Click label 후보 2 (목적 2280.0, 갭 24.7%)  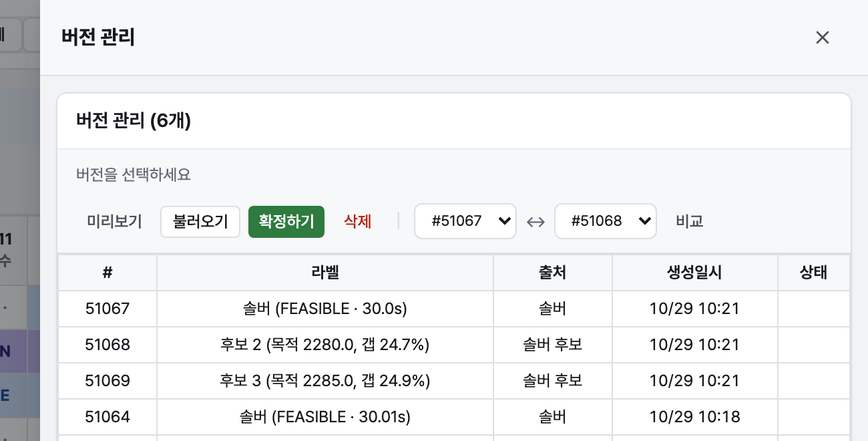pyautogui.click(x=325, y=345)
